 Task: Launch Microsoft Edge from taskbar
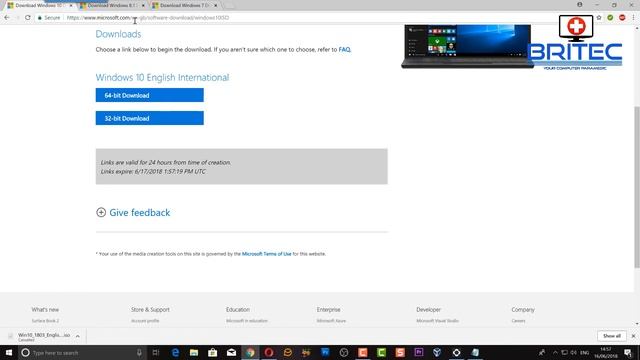click(x=175, y=353)
